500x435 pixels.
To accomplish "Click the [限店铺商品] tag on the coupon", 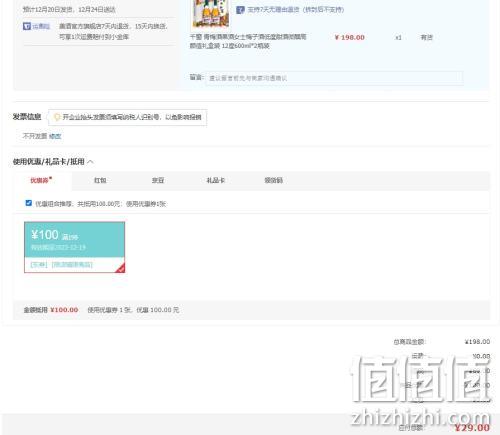I will click(72, 265).
